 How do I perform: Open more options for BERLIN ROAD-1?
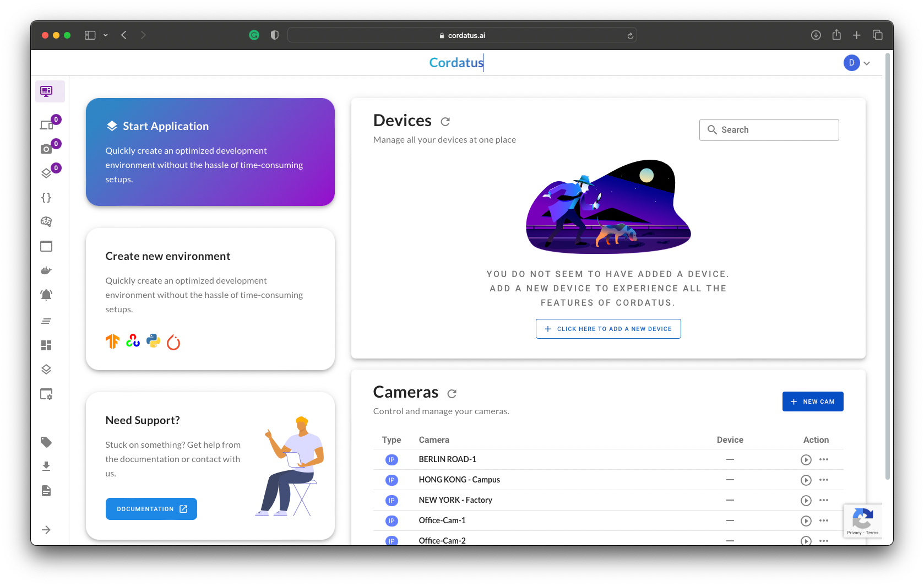pyautogui.click(x=824, y=459)
